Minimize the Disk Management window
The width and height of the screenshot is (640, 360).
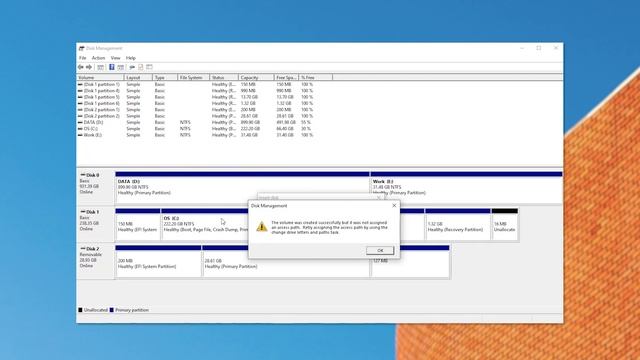(x=522, y=48)
